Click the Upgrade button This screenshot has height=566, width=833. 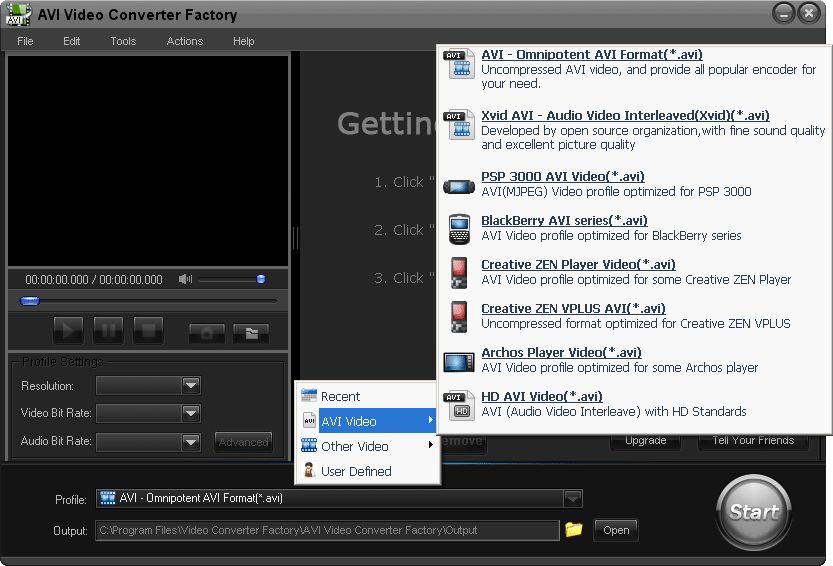[x=645, y=441]
